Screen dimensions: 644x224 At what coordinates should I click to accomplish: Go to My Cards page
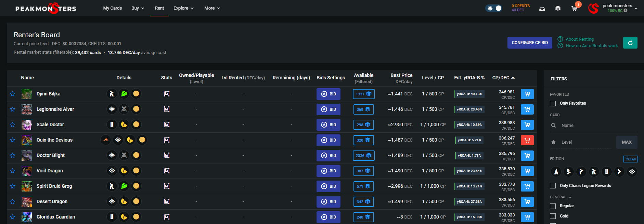113,8
